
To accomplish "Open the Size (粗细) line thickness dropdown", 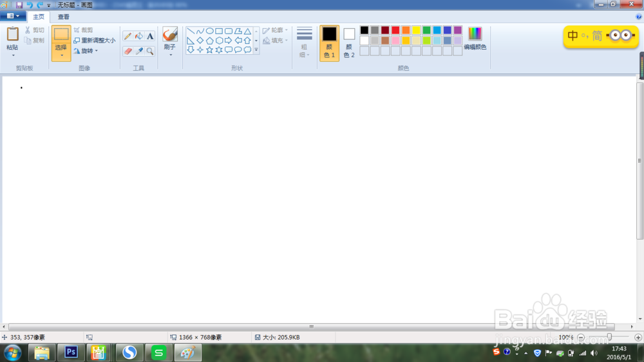I will tap(305, 43).
